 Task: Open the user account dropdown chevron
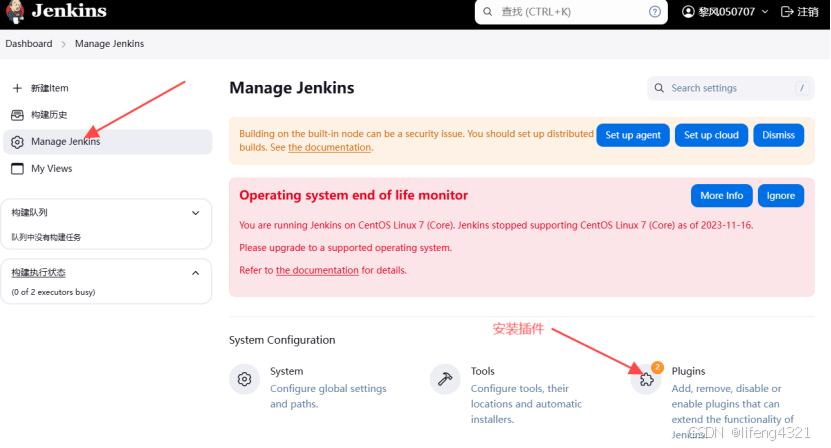pos(765,12)
